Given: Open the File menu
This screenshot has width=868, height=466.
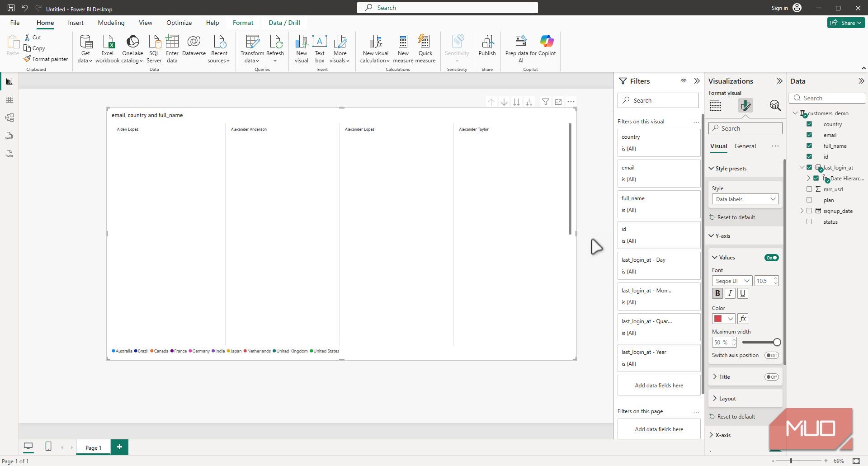Looking at the screenshot, I should [15, 23].
